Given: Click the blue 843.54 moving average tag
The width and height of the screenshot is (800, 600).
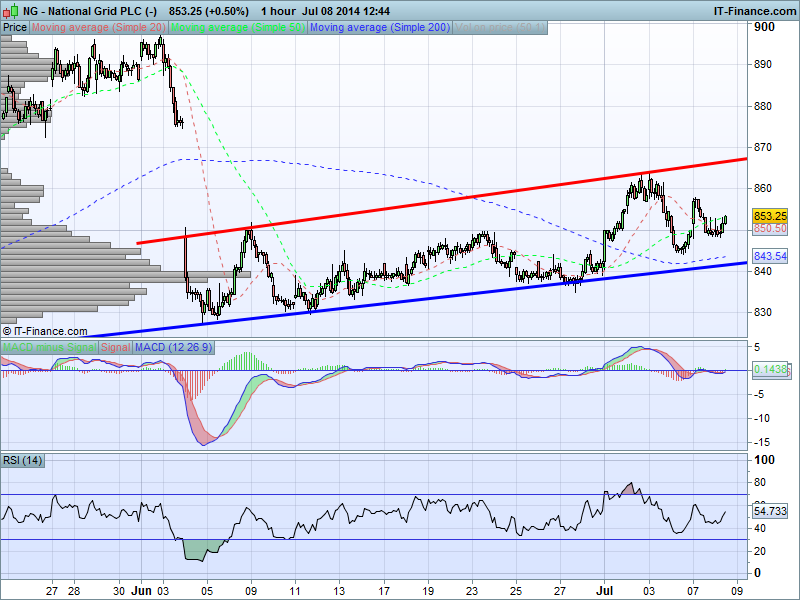Looking at the screenshot, I should click(x=773, y=257).
